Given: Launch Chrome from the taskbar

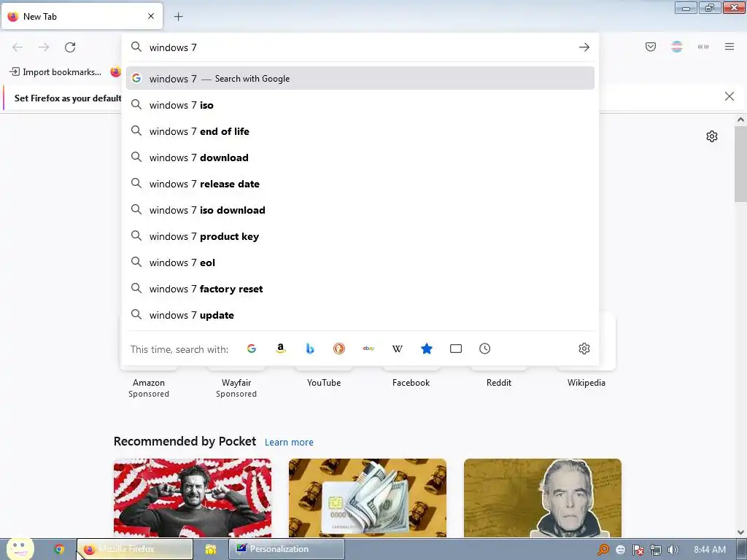Looking at the screenshot, I should pos(59,549).
